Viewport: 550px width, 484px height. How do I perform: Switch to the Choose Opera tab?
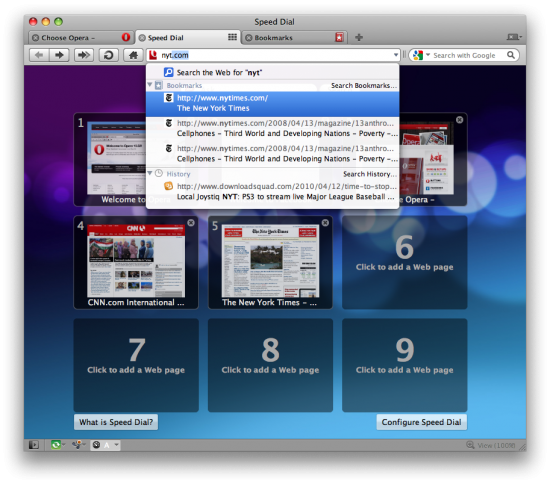[81, 38]
